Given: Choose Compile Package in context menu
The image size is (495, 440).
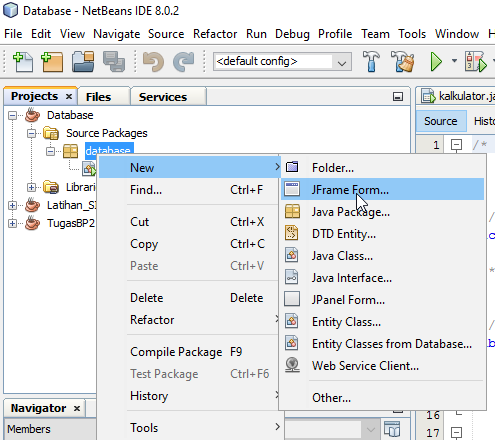Looking at the screenshot, I should [189, 352].
